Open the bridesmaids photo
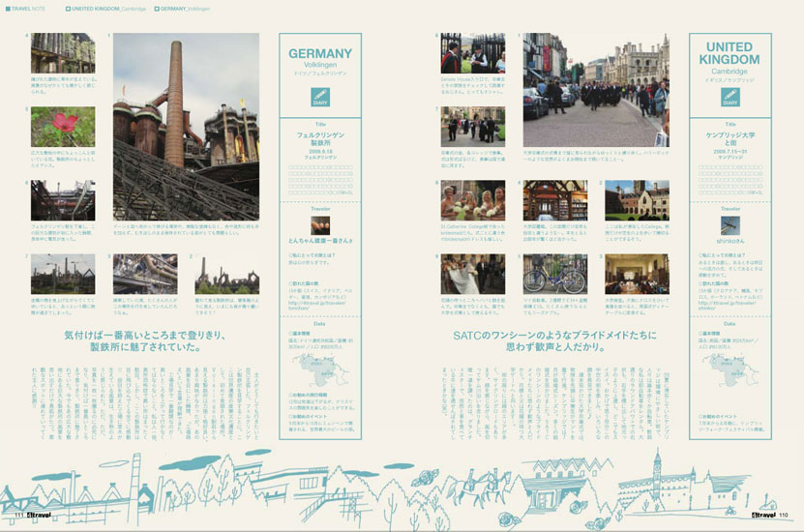The height and width of the screenshot is (532, 804). pos(472,198)
